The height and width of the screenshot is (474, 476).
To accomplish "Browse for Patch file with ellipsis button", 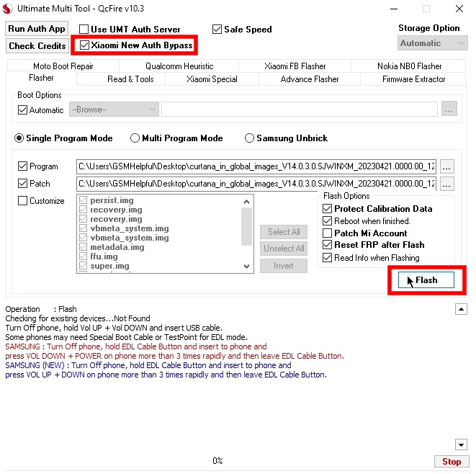I will pos(446,184).
